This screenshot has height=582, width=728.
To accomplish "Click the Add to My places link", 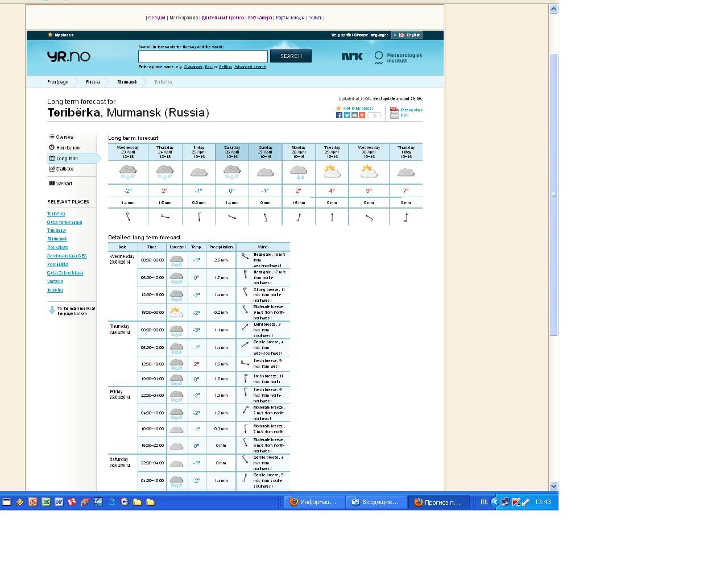I will [358, 108].
